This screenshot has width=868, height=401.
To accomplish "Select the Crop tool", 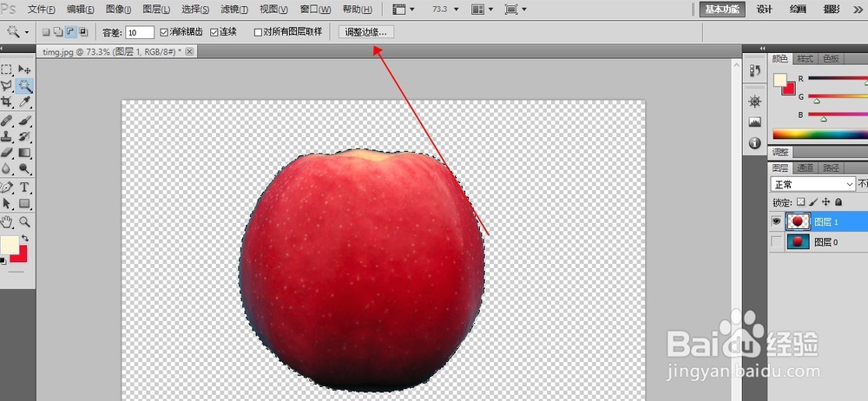I will point(7,102).
